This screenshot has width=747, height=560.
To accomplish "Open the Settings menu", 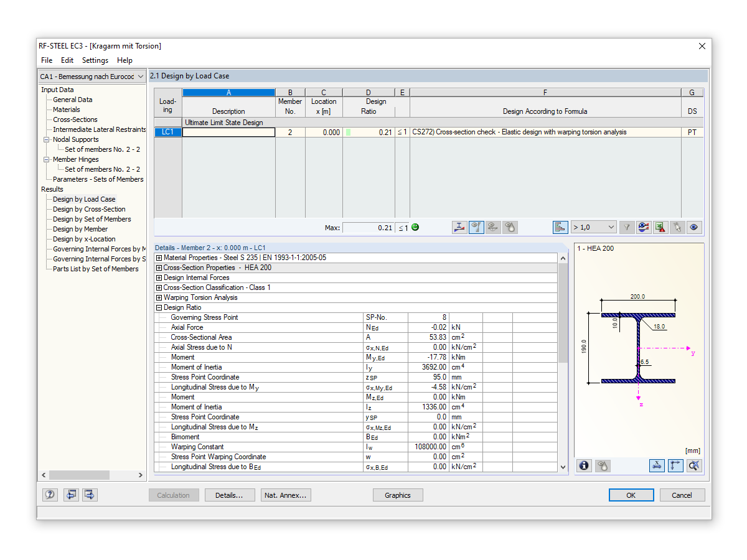I will [95, 60].
